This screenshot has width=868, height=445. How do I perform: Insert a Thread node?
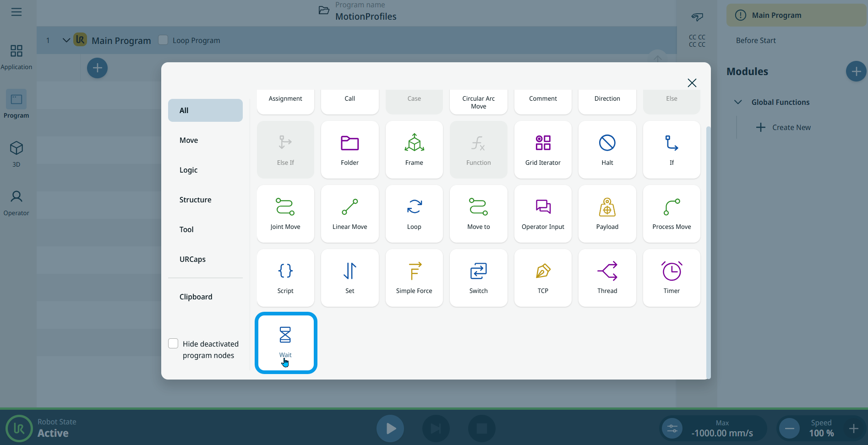607,278
